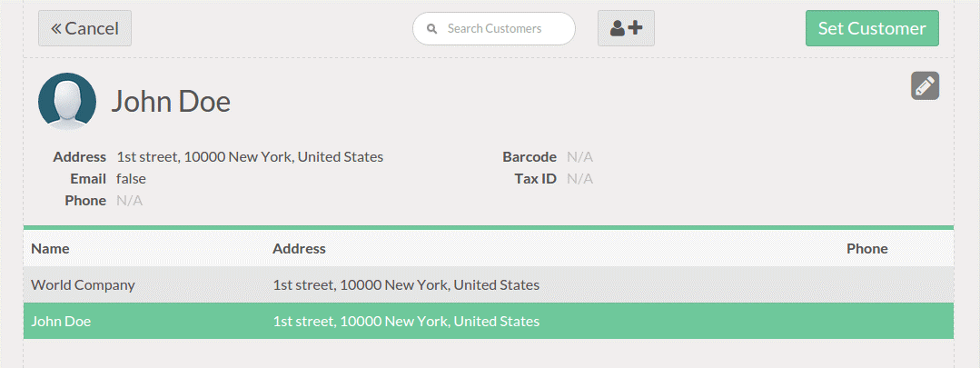Click the Name column header
This screenshot has width=980, height=368.
coord(50,249)
